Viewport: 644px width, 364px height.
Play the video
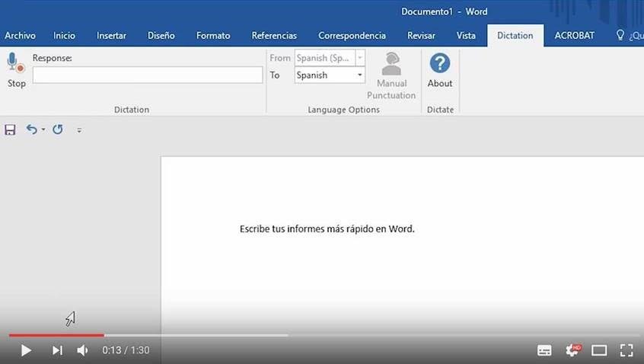(x=26, y=350)
